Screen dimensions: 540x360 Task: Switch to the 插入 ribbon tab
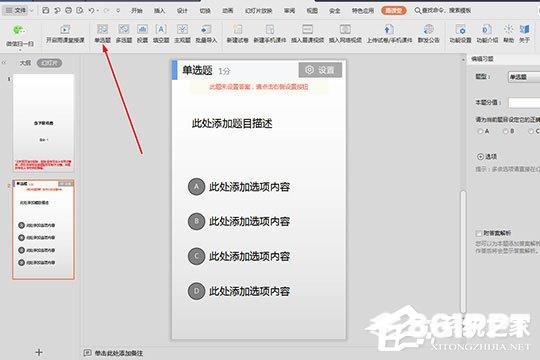159,11
